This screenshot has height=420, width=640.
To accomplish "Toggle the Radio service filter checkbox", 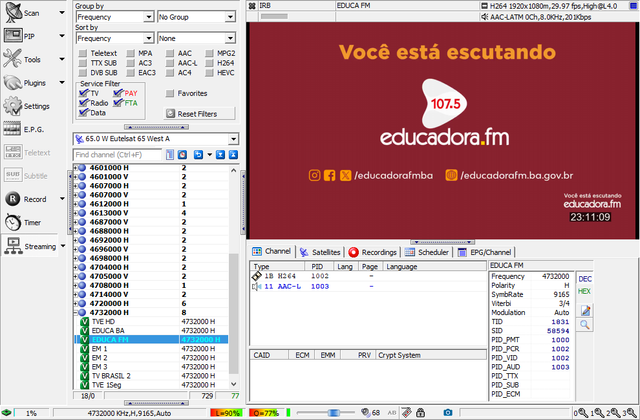I will click(x=84, y=103).
